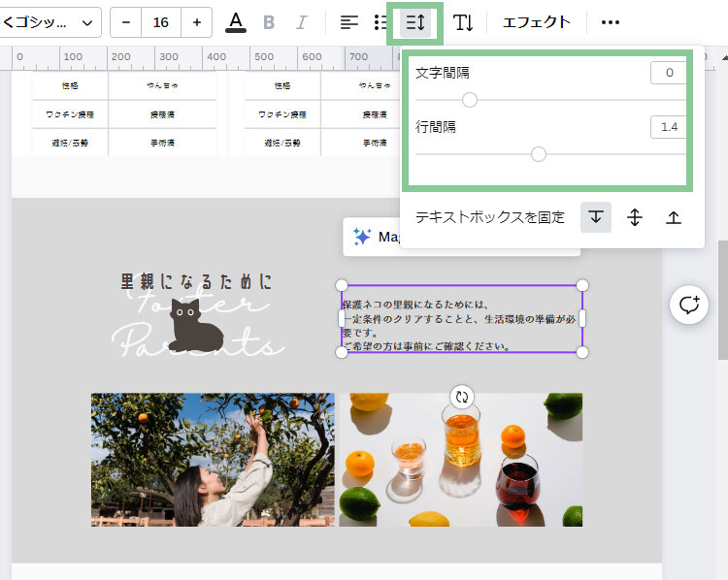The height and width of the screenshot is (580, 728).
Task: Open the spacing settings icon
Action: click(415, 22)
